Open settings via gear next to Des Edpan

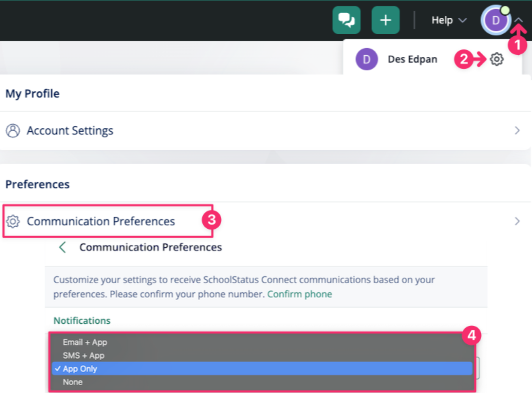(497, 59)
